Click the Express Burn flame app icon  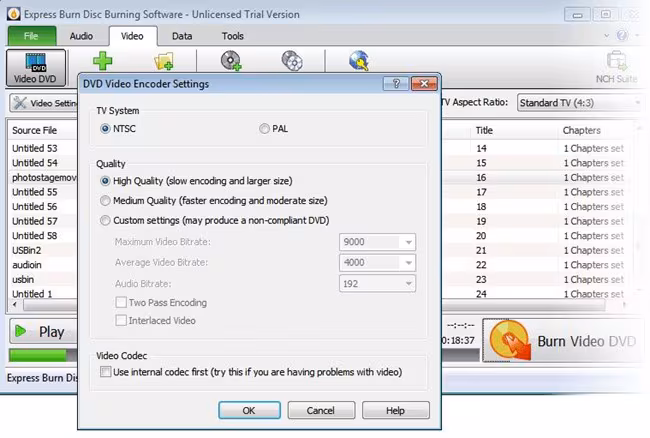tap(13, 14)
